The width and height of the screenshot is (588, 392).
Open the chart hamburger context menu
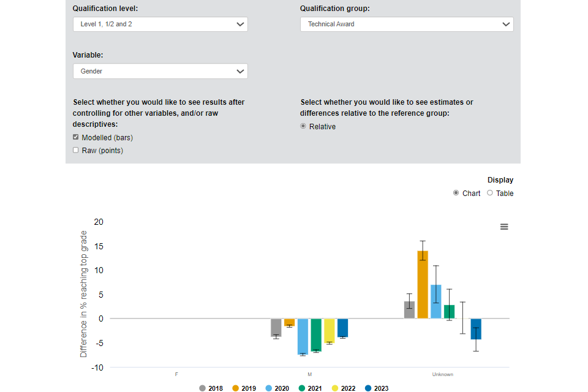point(504,227)
